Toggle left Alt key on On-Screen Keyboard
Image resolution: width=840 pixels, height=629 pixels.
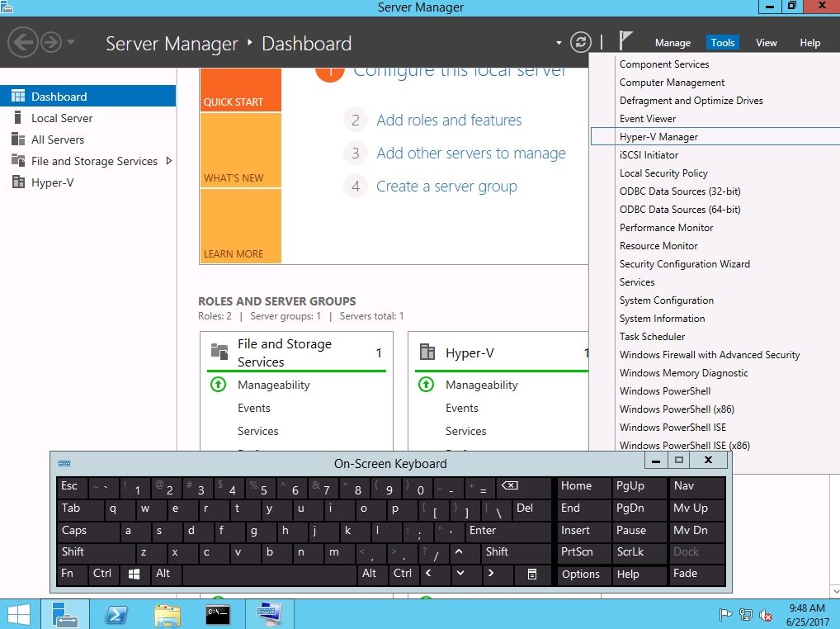(167, 574)
